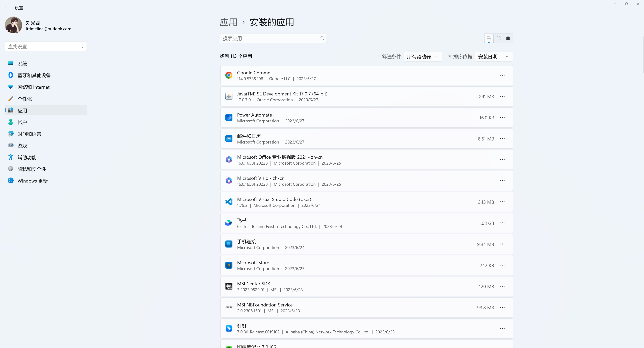The image size is (644, 348).
Task: Click the 93.8 MB size value
Action: pyautogui.click(x=485, y=308)
